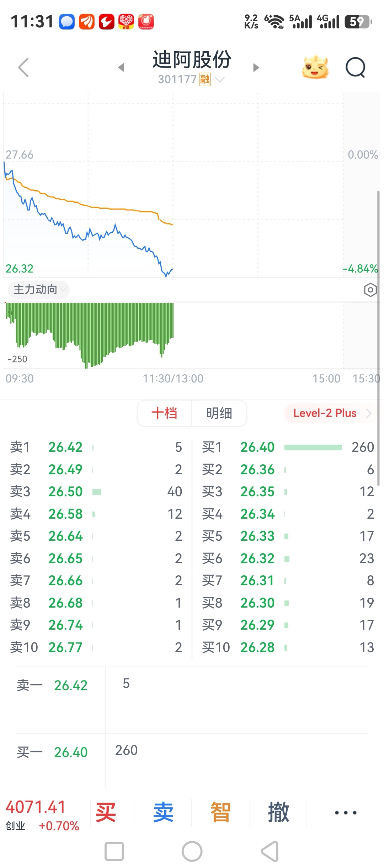Image resolution: width=384 pixels, height=868 pixels.
Task: Tap the 融 margin trading badge
Action: (x=205, y=79)
